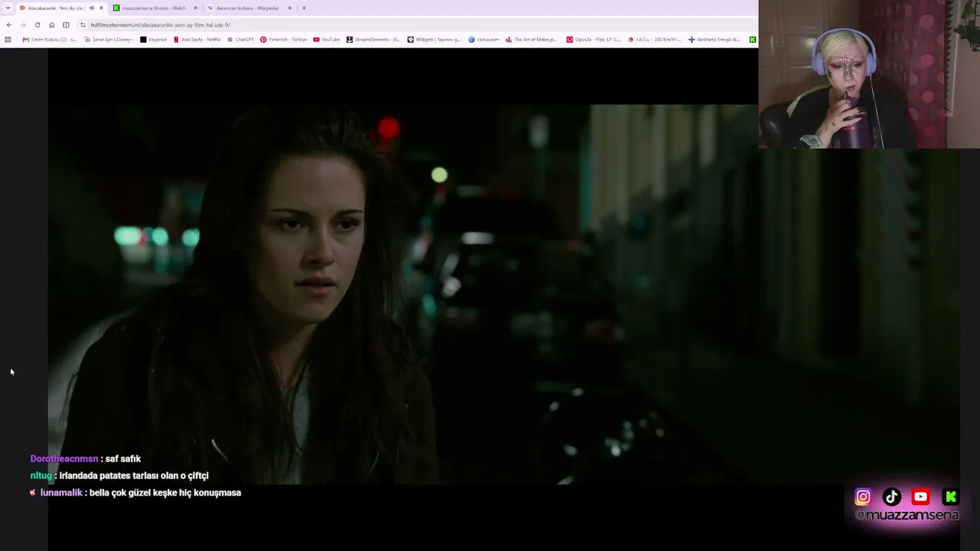
Task: Open the Opus3a Plak bookmark
Action: [x=593, y=39]
